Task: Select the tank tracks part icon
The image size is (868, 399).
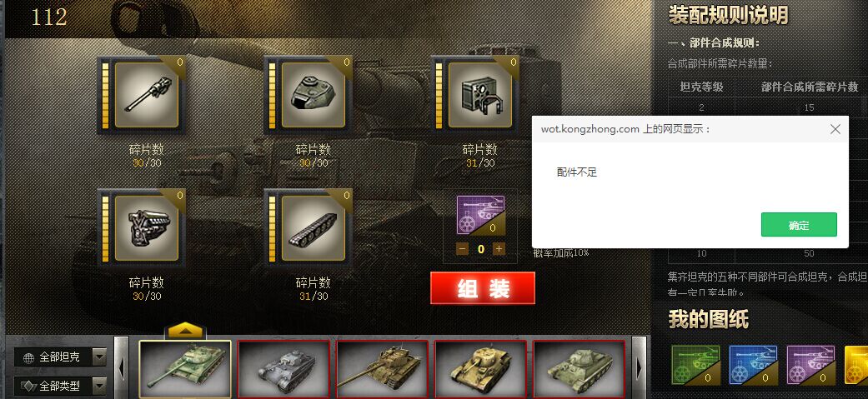Action: (314, 228)
